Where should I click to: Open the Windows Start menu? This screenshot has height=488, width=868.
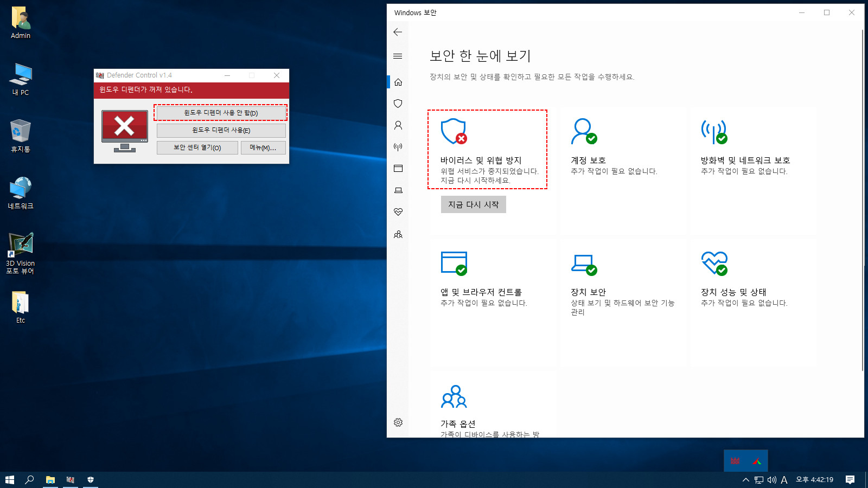click(10, 480)
